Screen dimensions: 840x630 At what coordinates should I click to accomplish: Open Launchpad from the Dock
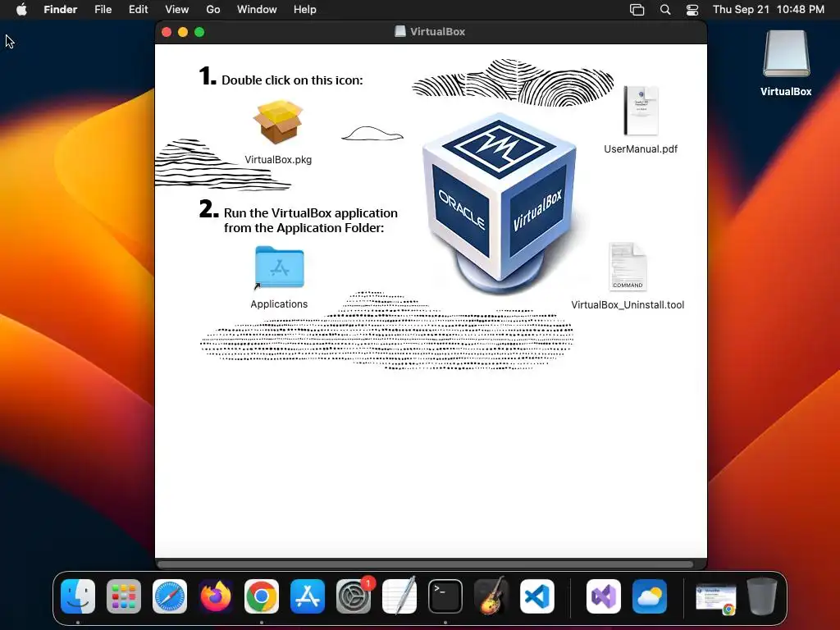[x=124, y=596]
